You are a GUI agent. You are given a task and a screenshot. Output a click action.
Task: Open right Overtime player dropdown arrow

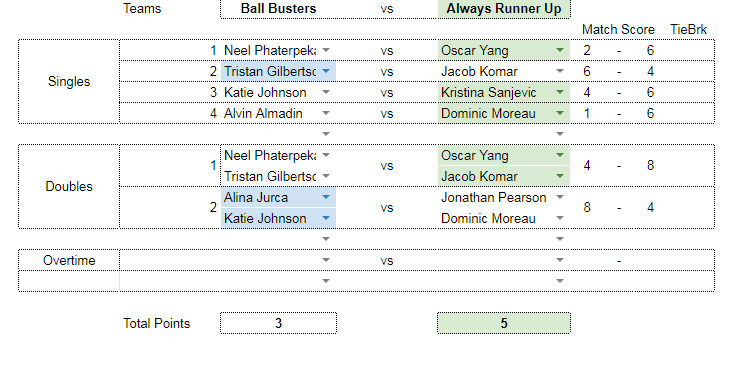point(560,260)
